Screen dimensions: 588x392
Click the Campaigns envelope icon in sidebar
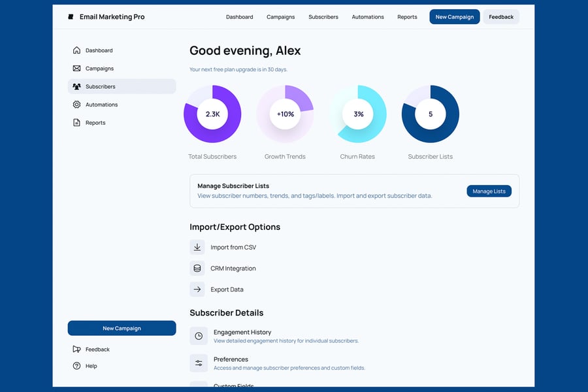(x=76, y=69)
